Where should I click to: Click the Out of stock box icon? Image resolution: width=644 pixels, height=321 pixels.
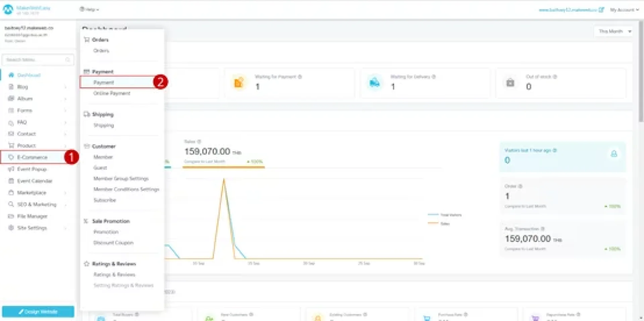(x=510, y=82)
